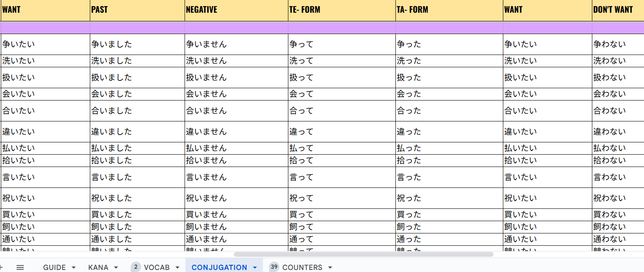Click the comment count badge on VOCAB tab

tap(136, 267)
